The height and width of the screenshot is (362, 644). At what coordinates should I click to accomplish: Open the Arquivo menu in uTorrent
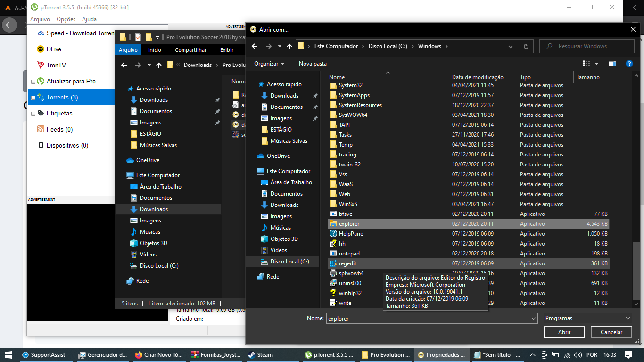[40, 19]
